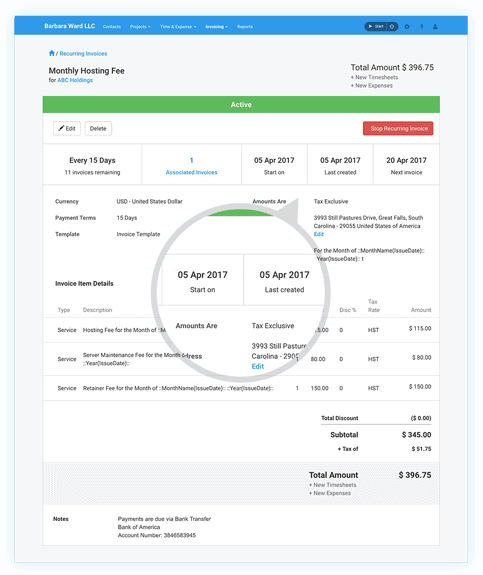483x575 pixels.
Task: Click New Timesheets in the totals section
Action: click(x=333, y=485)
